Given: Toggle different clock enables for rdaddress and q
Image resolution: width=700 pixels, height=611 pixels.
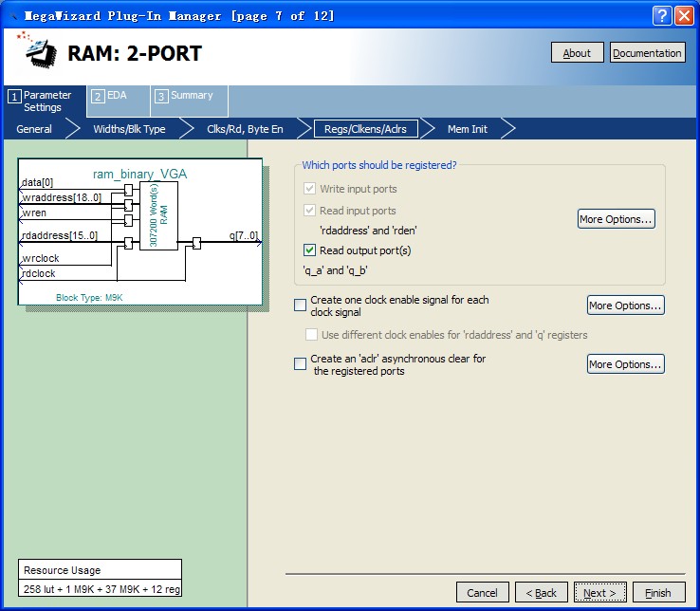Looking at the screenshot, I should (311, 335).
